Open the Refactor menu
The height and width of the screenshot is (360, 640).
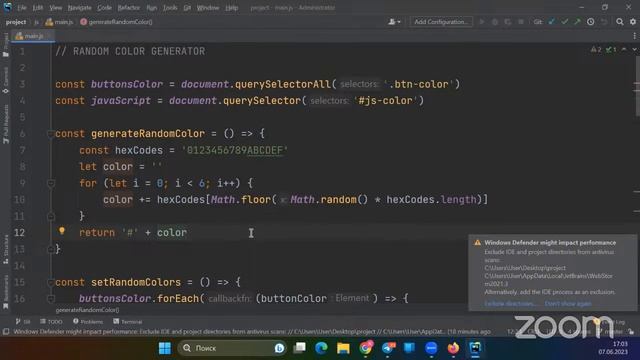[129, 8]
